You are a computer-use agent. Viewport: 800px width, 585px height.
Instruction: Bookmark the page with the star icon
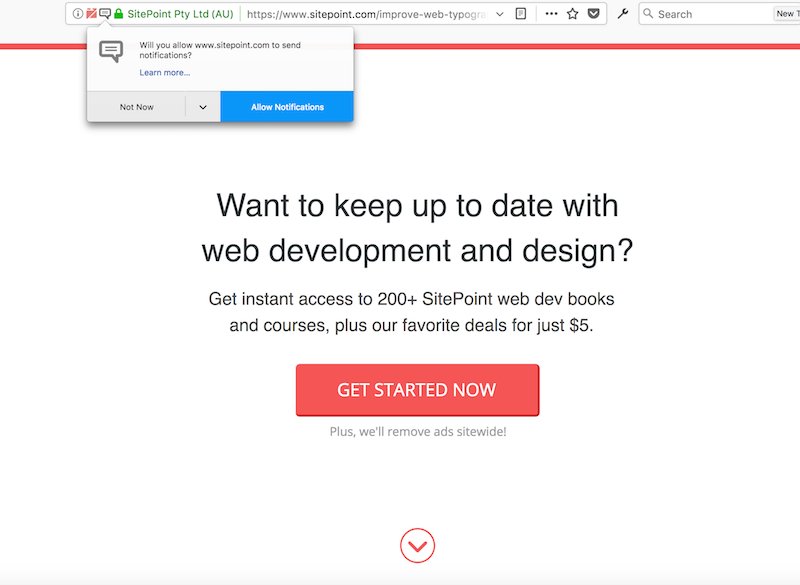click(x=571, y=14)
